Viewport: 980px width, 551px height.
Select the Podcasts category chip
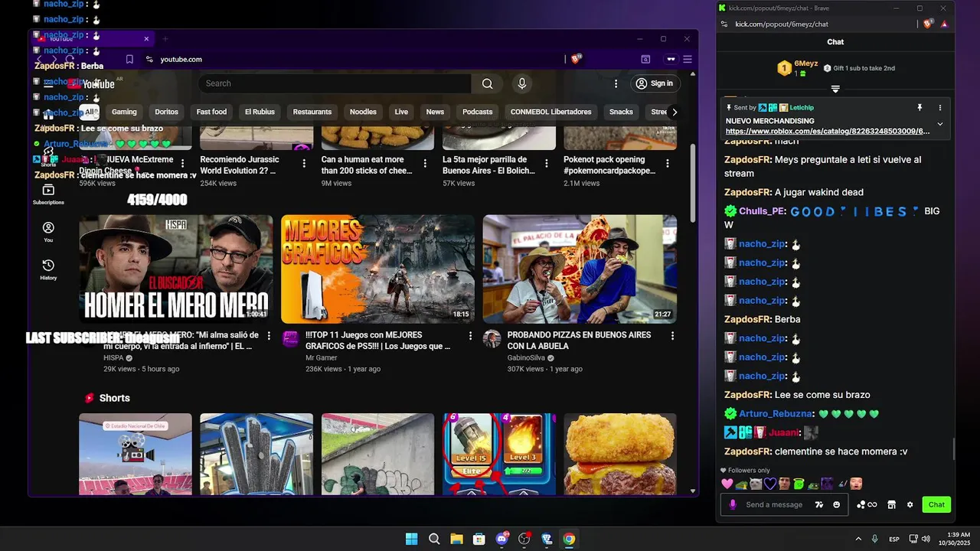click(x=478, y=112)
